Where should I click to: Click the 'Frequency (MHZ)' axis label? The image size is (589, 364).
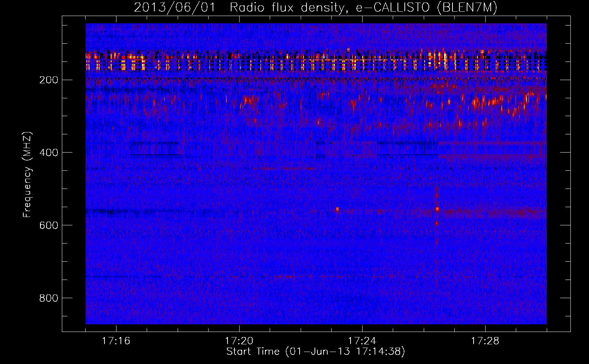tap(27, 175)
